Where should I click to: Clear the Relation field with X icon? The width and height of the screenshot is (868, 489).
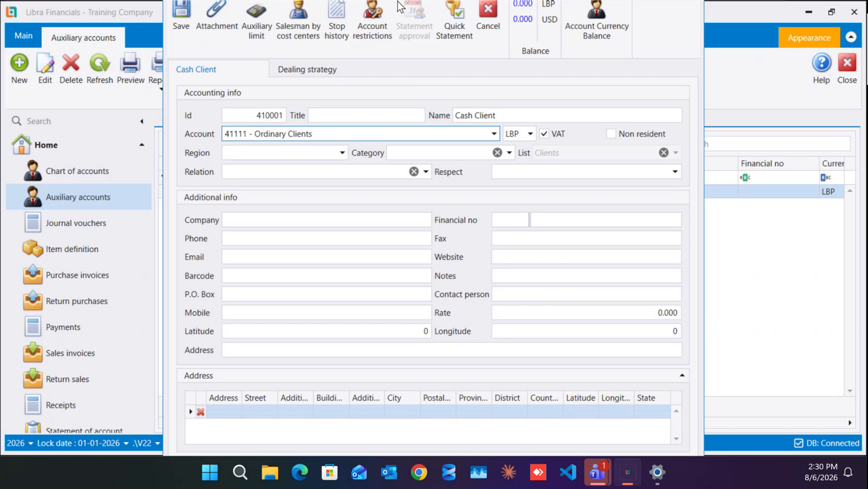(414, 171)
